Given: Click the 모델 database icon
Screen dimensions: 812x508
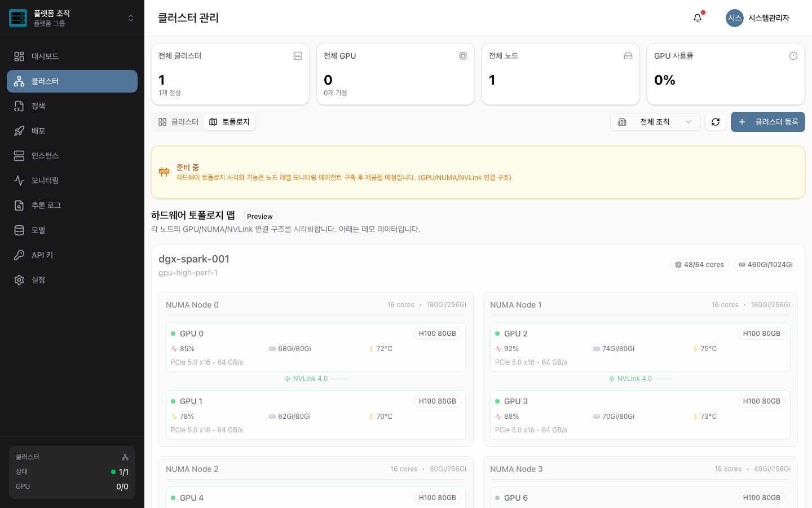Looking at the screenshot, I should click(19, 230).
